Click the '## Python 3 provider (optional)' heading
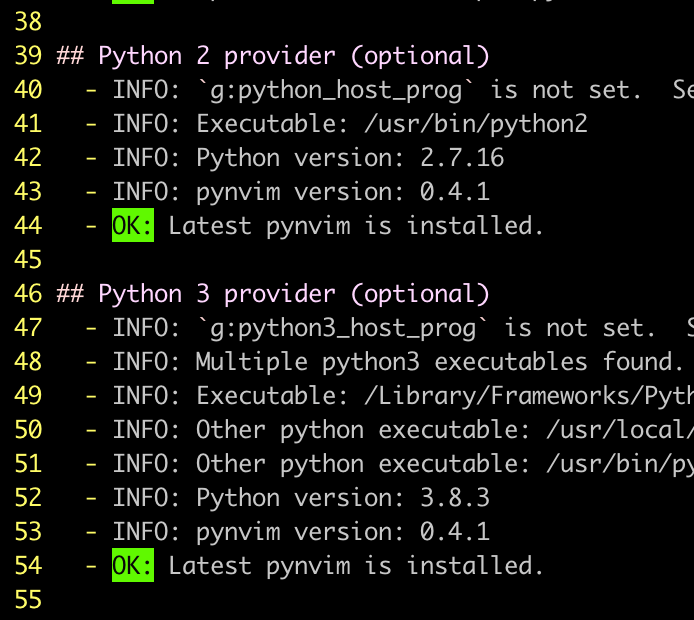Viewport: 694px width, 620px height. [x=273, y=294]
